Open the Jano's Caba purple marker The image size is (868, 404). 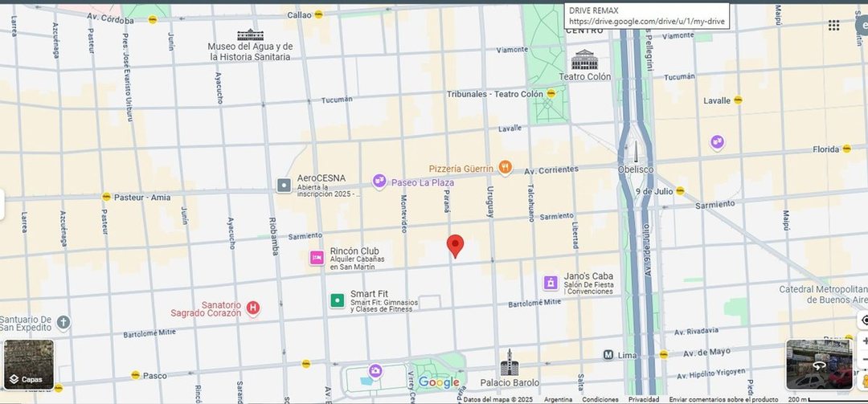click(551, 283)
